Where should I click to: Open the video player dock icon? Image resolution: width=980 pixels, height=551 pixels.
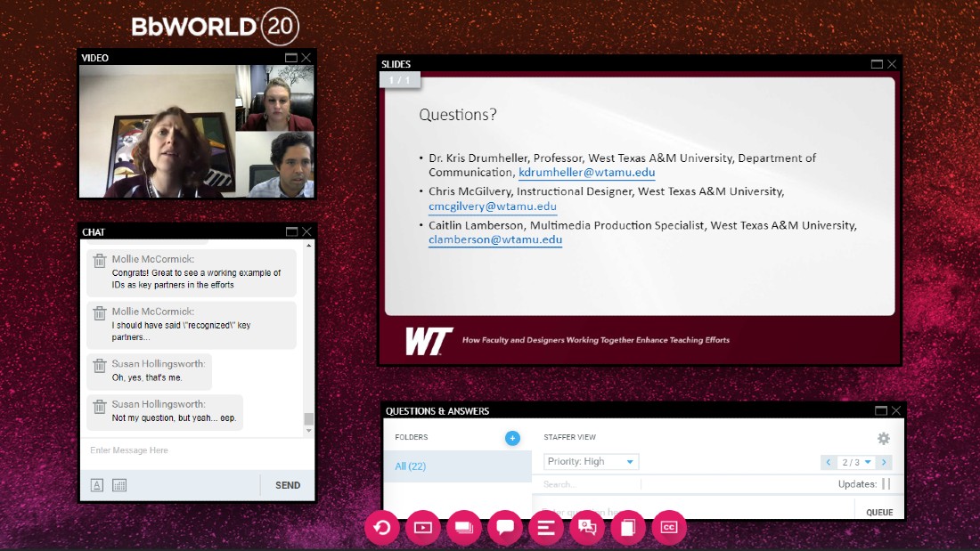(423, 527)
